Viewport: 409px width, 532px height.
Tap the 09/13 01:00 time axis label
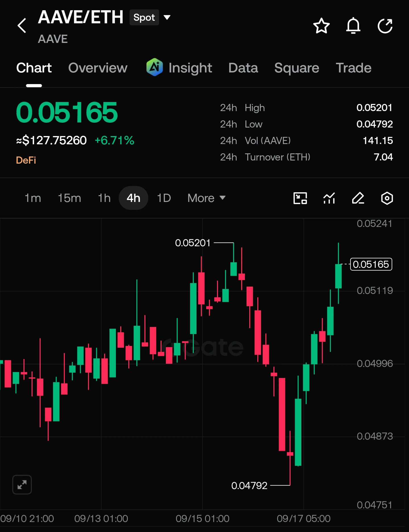101,519
